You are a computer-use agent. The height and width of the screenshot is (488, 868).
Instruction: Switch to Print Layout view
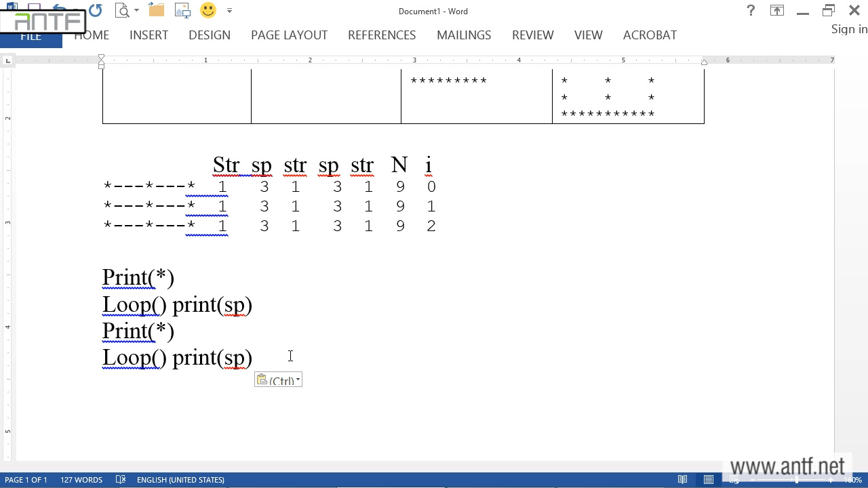point(709,480)
